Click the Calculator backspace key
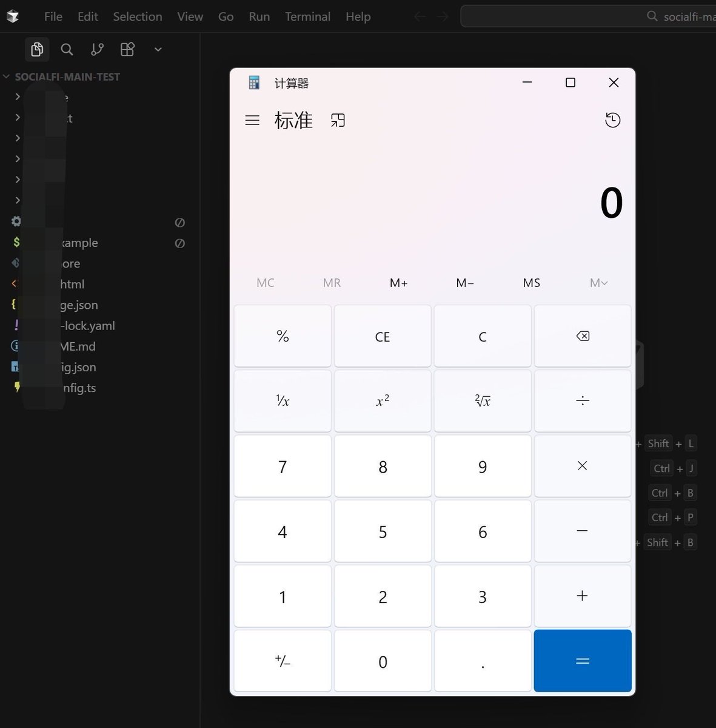 583,336
